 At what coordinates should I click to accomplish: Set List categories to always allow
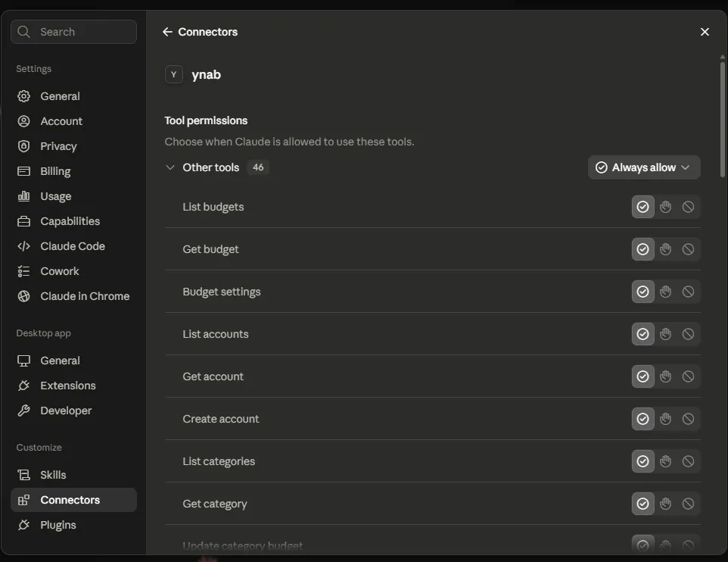coord(642,461)
